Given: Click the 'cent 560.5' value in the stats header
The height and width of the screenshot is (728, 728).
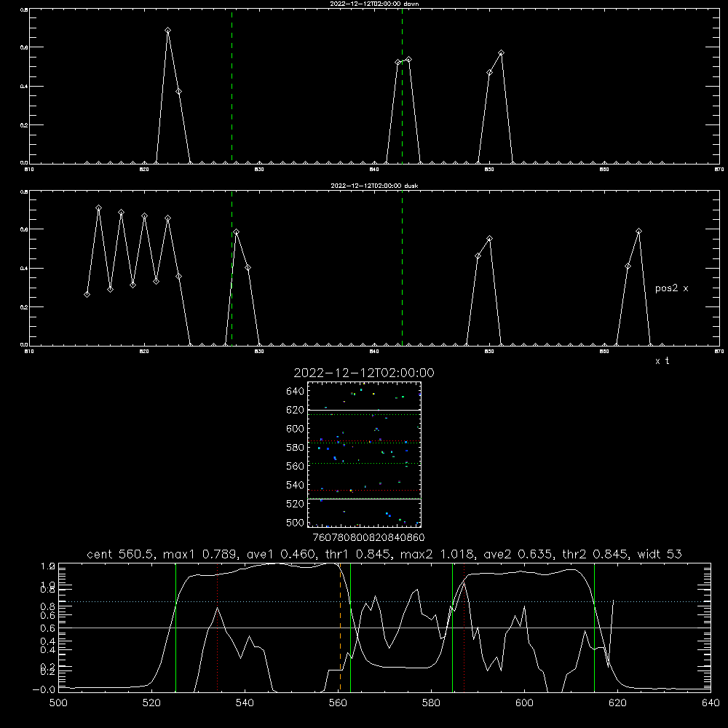Looking at the screenshot, I should click(122, 554).
